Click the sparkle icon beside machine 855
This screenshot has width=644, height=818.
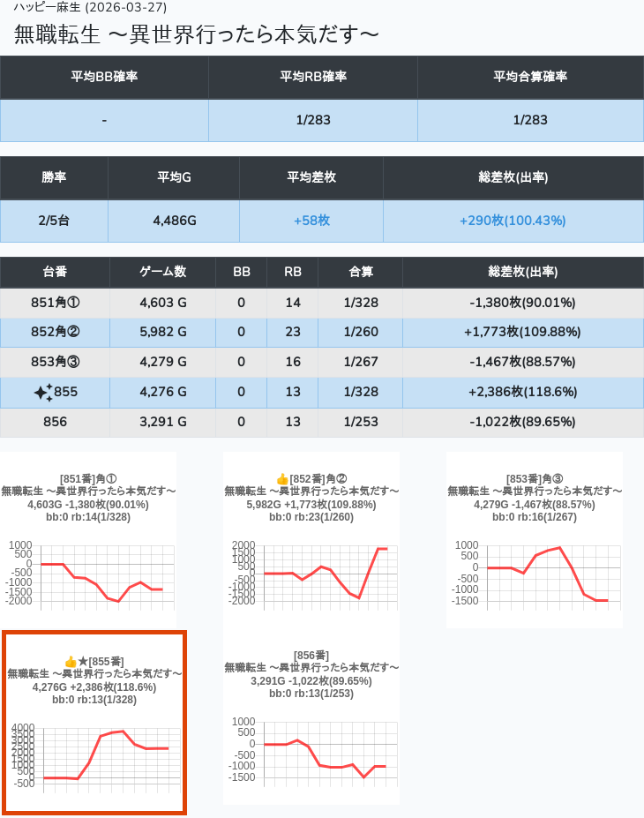click(43, 393)
